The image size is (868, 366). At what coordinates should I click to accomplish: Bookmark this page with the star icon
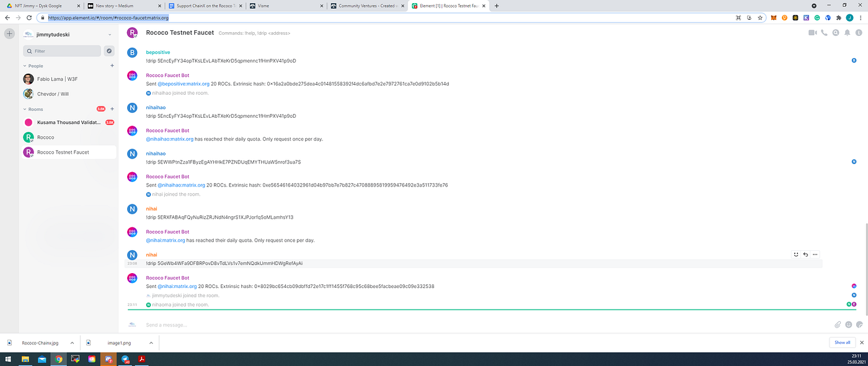[x=760, y=18]
